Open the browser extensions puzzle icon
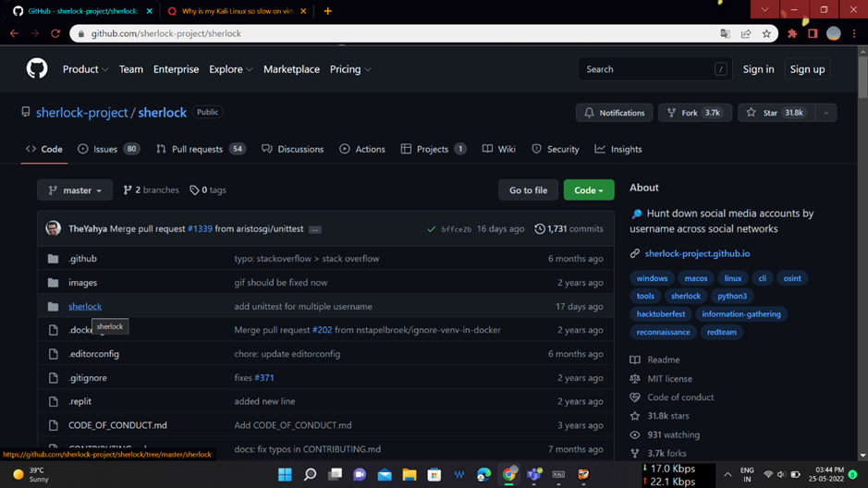 (792, 34)
